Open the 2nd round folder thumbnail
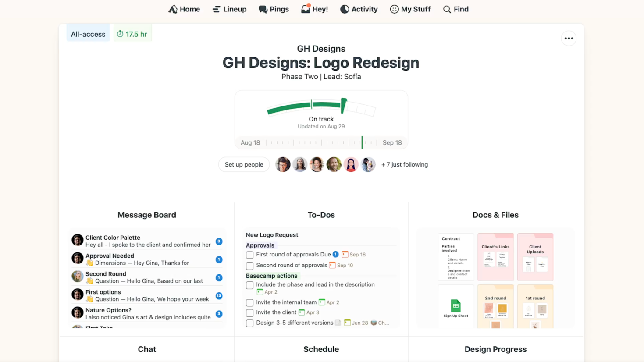Screen dimensions: 644x362 tap(495, 306)
